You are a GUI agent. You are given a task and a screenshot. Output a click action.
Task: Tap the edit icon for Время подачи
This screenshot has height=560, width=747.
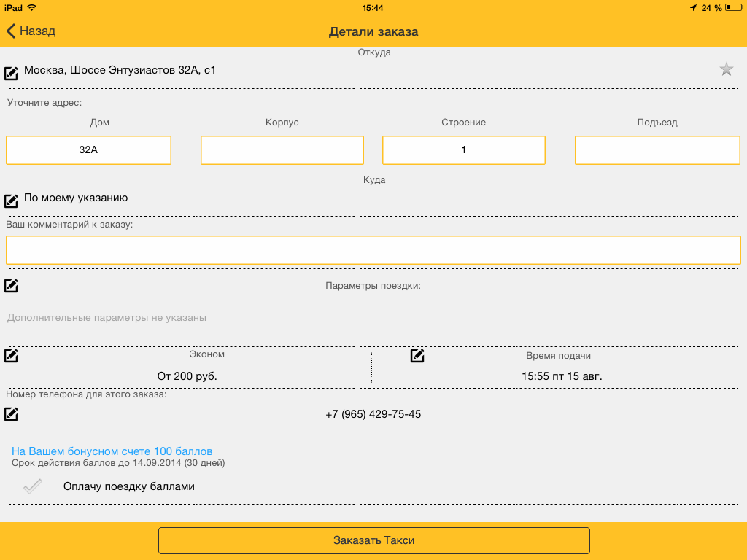pos(417,356)
